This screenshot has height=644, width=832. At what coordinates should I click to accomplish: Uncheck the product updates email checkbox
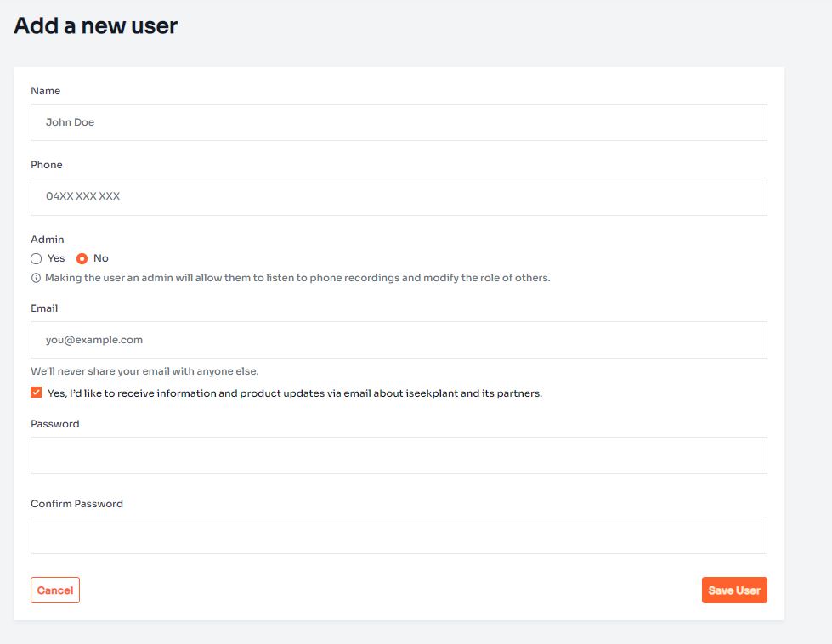[x=36, y=393]
